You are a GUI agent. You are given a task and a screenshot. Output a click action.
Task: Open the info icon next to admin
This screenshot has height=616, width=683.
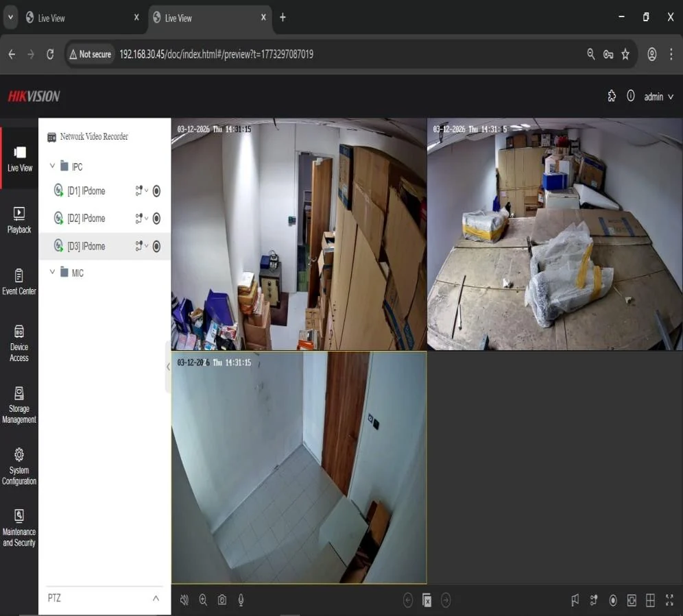631,96
